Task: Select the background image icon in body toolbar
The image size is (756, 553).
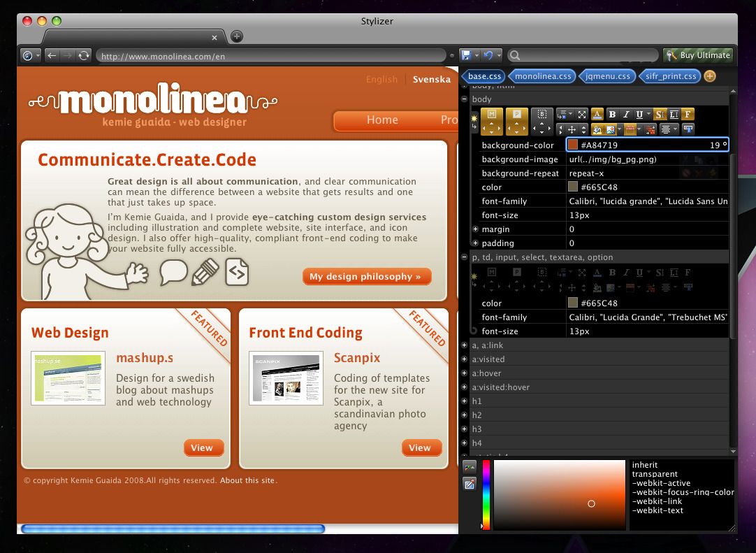Action: pos(610,129)
